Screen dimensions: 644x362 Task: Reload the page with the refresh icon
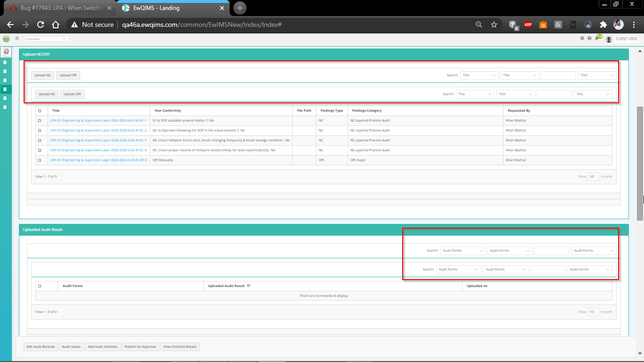click(41, 25)
